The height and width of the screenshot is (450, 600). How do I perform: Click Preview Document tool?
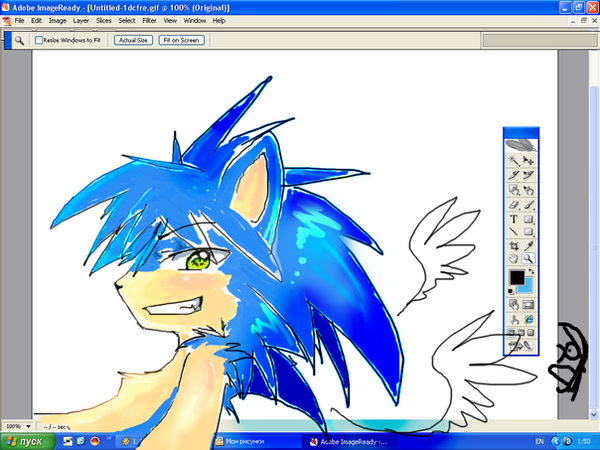point(514,319)
